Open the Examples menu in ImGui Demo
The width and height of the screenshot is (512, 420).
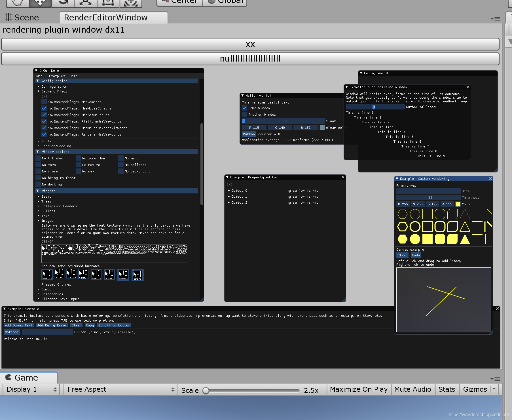57,76
